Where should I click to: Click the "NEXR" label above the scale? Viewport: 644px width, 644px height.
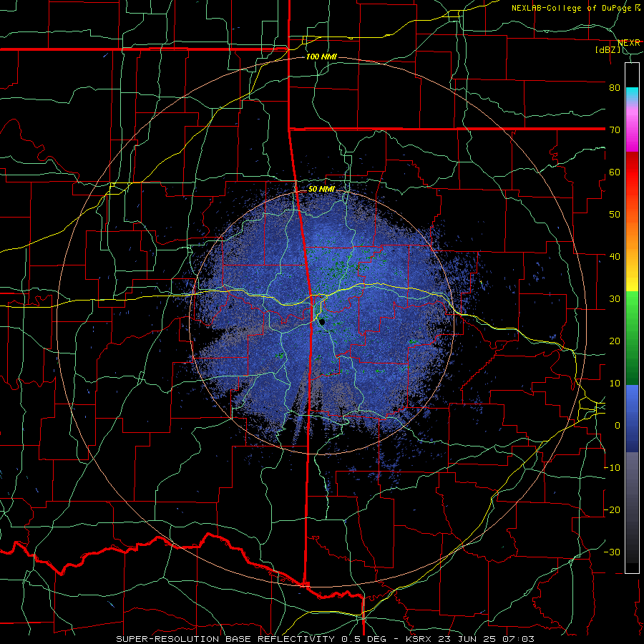[x=629, y=43]
